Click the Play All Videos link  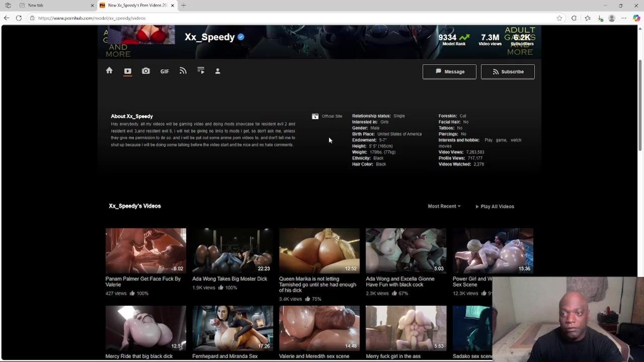click(x=495, y=206)
